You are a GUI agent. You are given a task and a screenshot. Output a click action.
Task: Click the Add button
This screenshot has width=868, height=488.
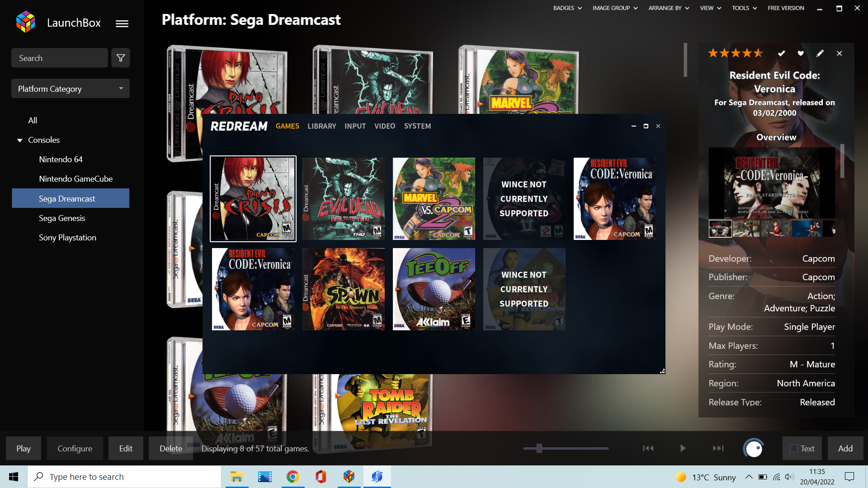tap(845, 448)
